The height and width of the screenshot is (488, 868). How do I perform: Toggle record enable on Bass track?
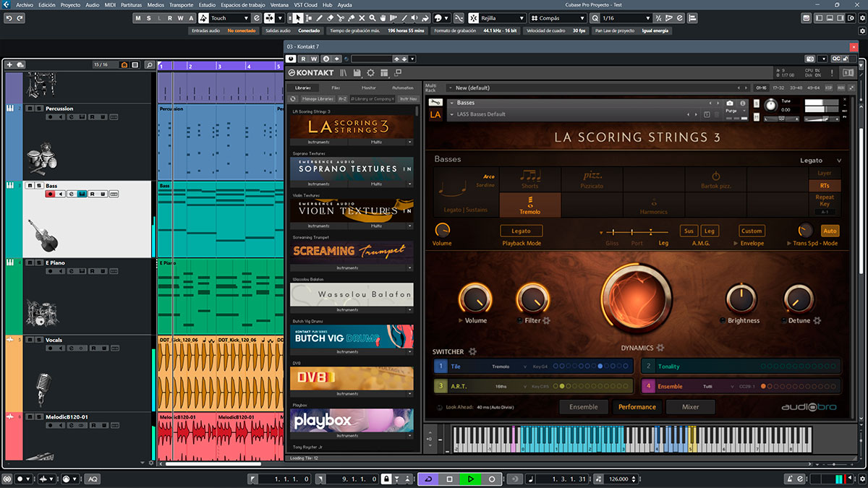click(x=50, y=194)
